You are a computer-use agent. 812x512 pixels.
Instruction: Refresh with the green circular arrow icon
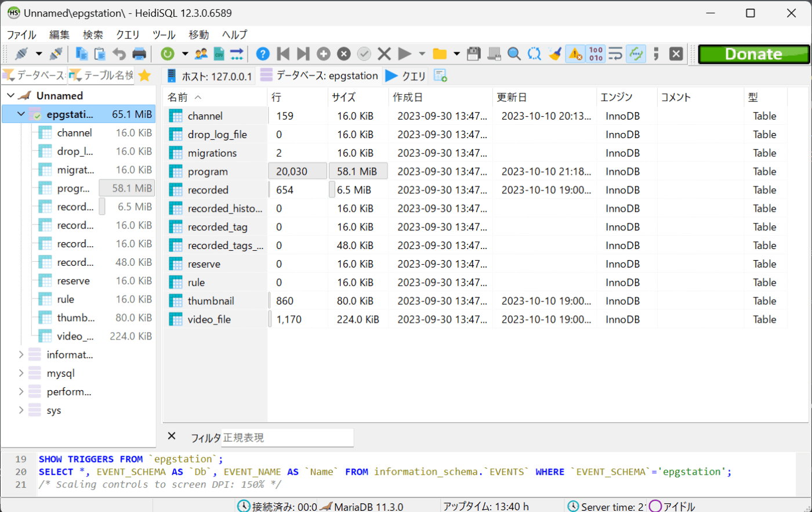tap(168, 54)
